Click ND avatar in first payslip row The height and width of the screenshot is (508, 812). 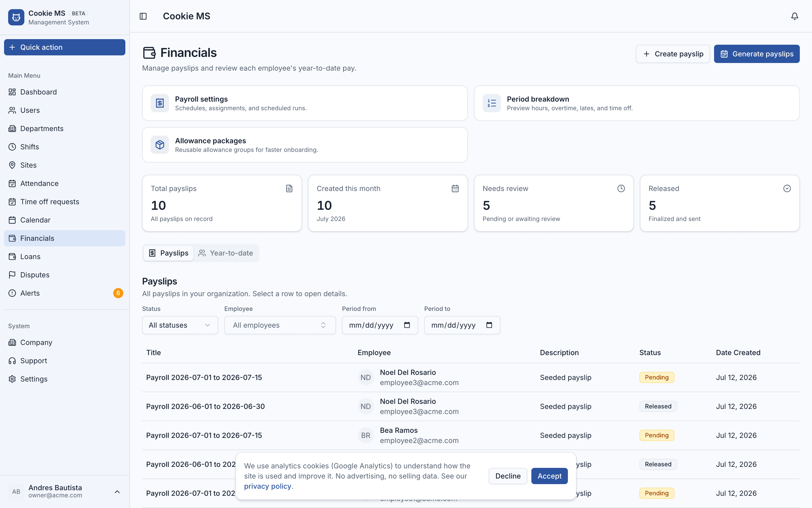[x=366, y=377]
